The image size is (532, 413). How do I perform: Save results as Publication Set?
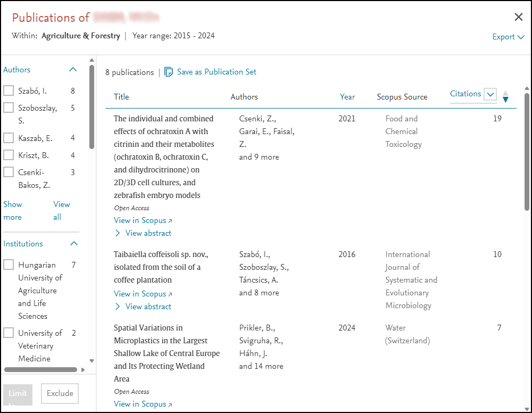(217, 72)
